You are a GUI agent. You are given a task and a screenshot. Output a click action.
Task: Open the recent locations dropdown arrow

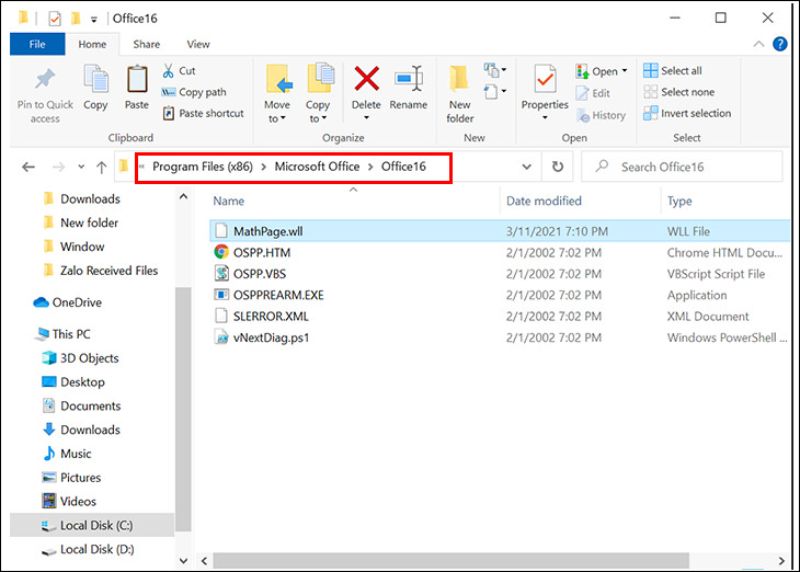[81, 166]
